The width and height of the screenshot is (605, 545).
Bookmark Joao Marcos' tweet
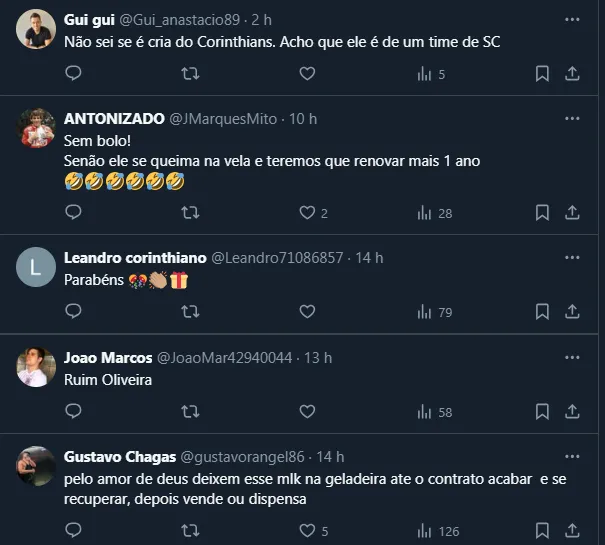[x=542, y=411]
